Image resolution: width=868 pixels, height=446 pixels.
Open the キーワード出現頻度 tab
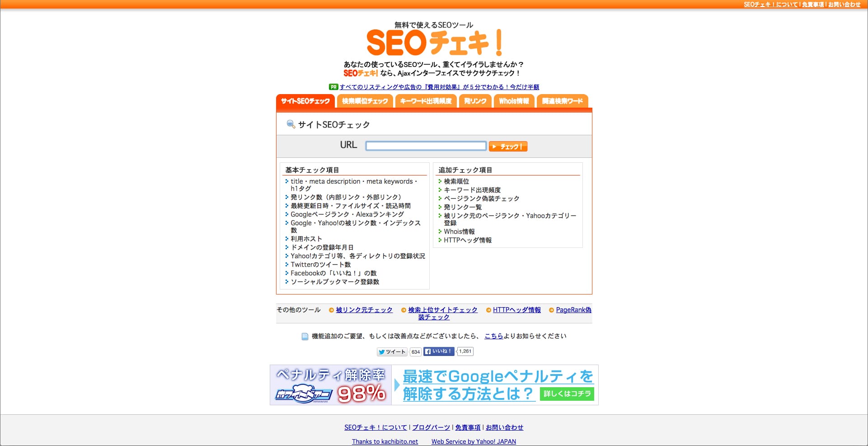coord(426,101)
